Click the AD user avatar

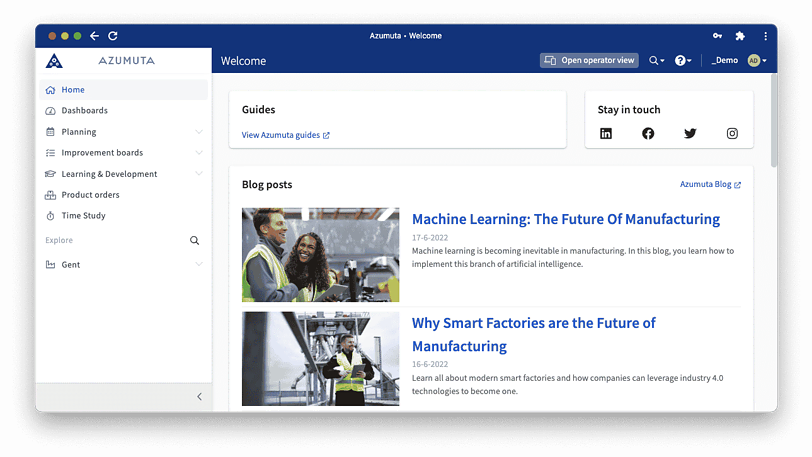753,61
